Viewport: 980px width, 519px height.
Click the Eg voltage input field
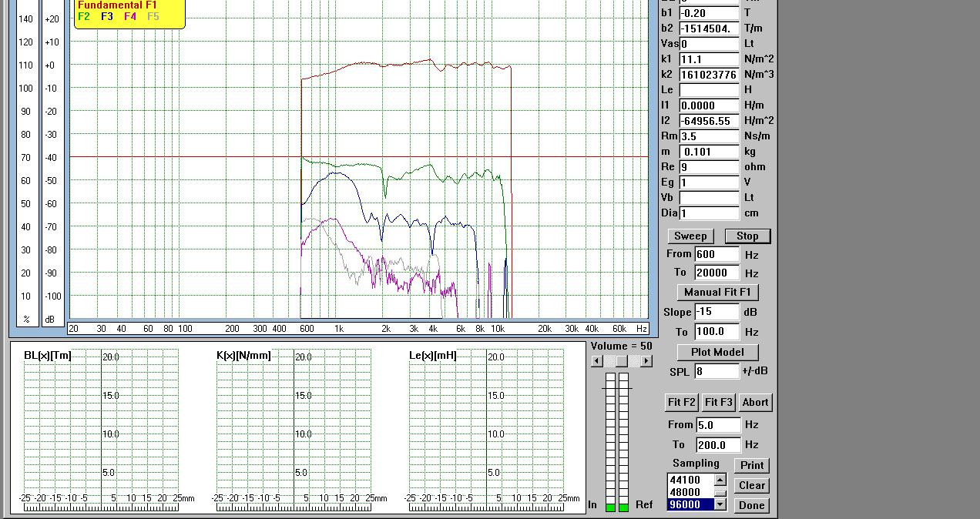tap(709, 182)
